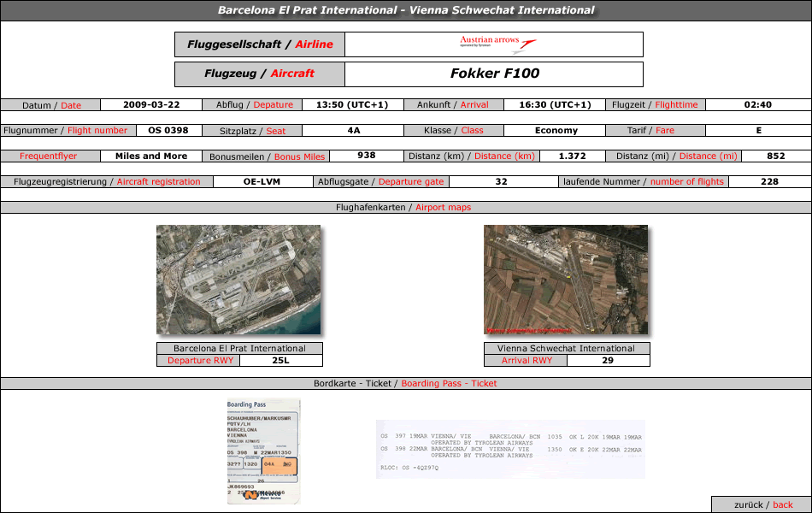Select fare value E
The width and height of the screenshot is (812, 513).
[759, 130]
